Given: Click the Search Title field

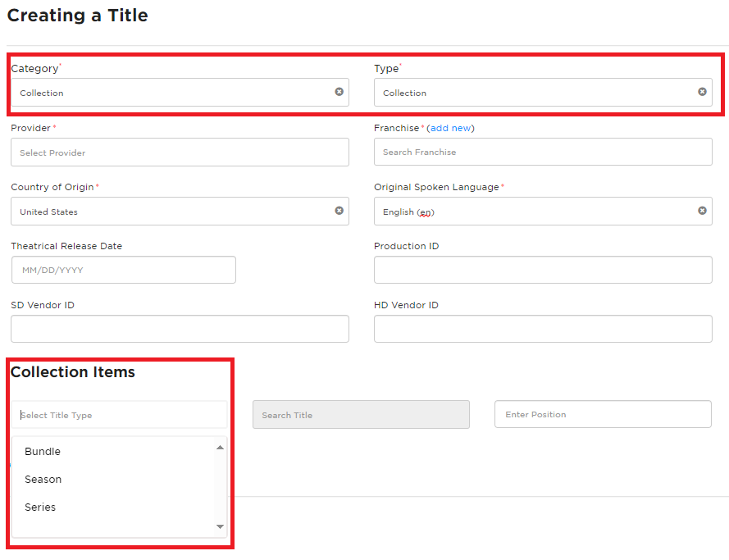Looking at the screenshot, I should [x=362, y=415].
